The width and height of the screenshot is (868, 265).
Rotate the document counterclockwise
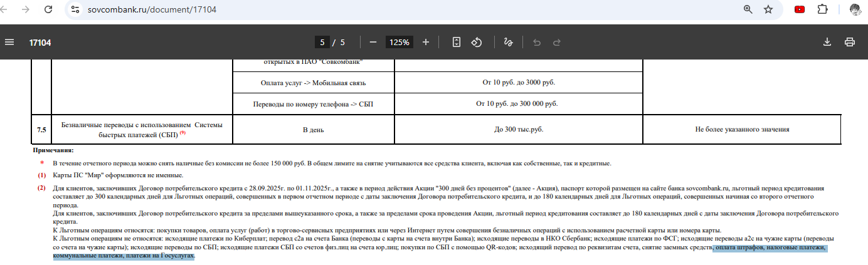[476, 42]
